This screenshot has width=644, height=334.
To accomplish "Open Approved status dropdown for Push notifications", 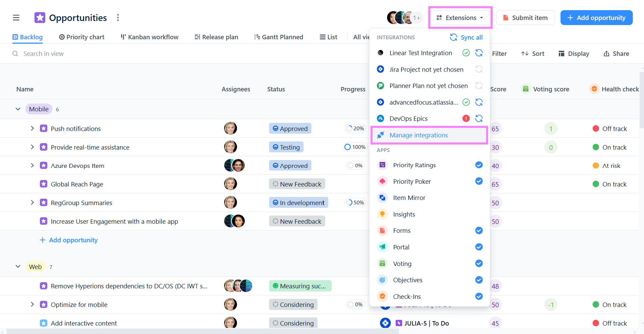I will click(290, 129).
